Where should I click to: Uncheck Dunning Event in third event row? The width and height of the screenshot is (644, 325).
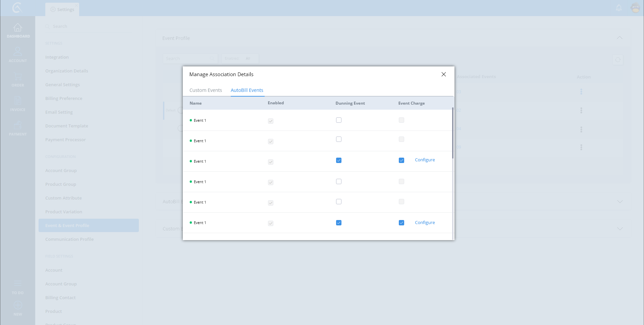point(339,160)
